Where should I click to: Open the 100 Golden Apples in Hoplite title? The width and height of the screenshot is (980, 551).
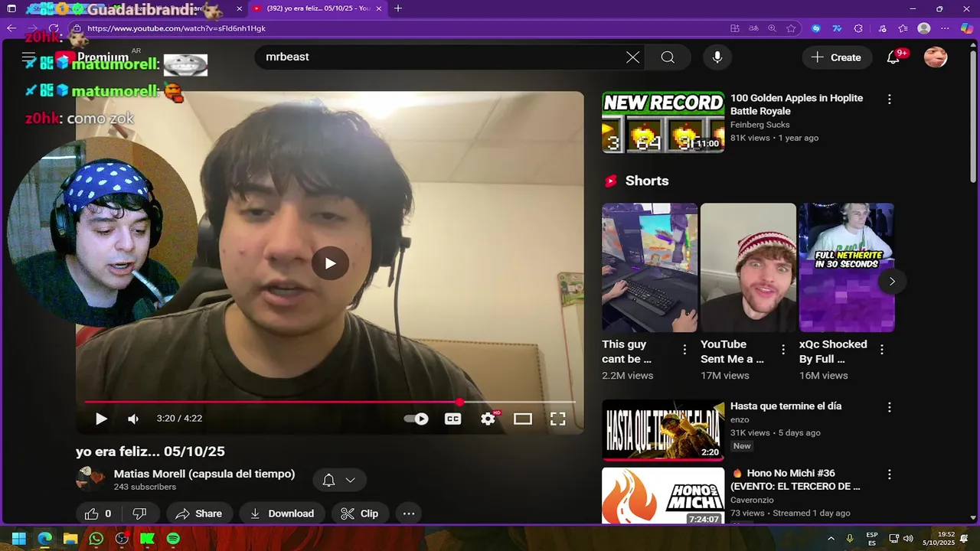796,104
